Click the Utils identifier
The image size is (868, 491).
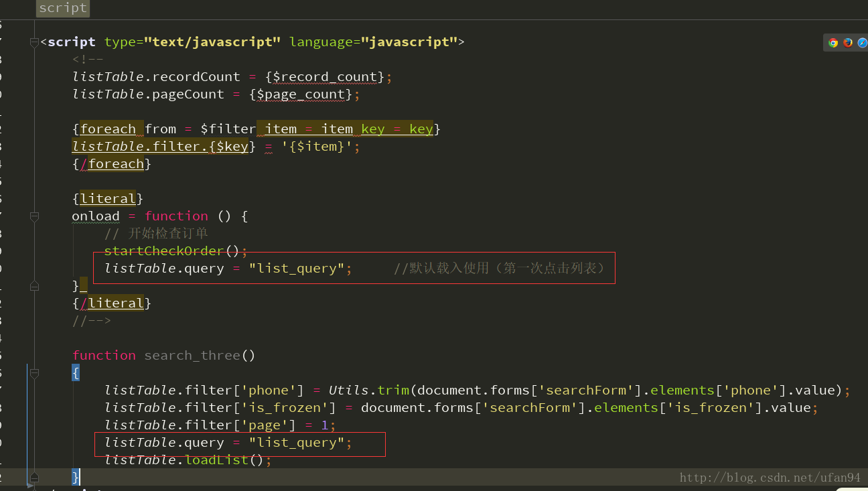(349, 391)
